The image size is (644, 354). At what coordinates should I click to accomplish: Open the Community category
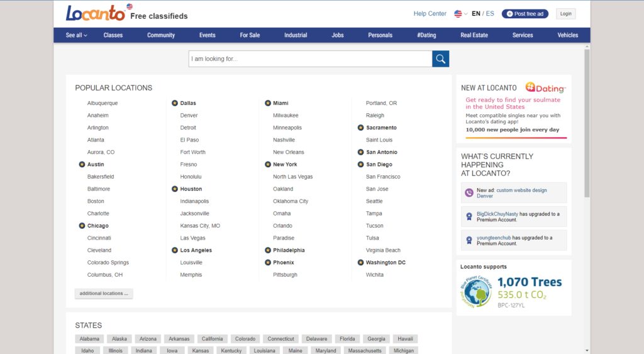click(161, 35)
